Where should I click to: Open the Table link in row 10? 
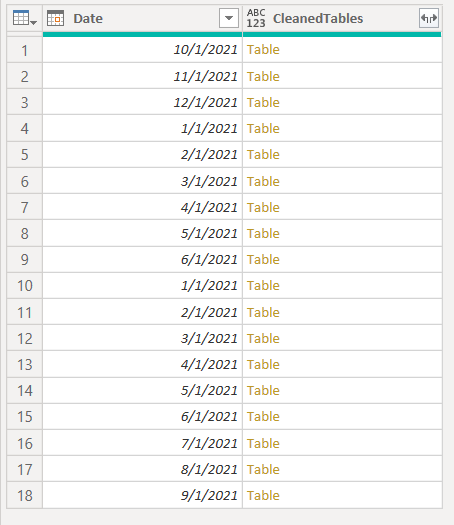(x=263, y=286)
